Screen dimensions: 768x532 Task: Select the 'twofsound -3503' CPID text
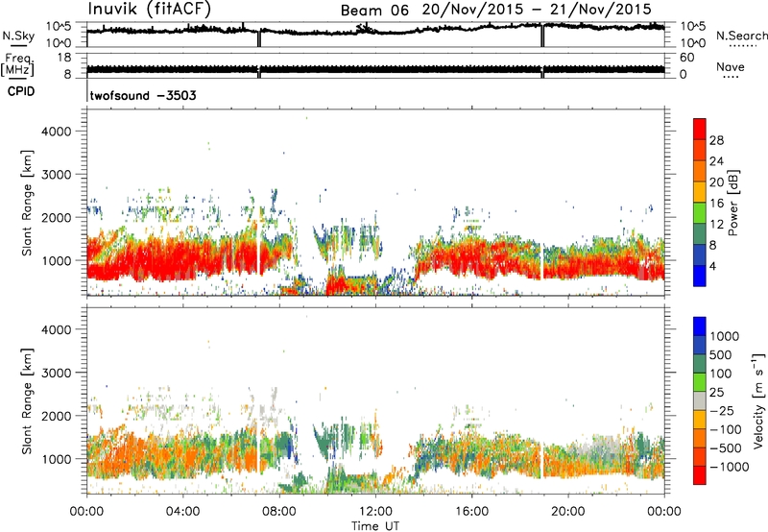(143, 95)
